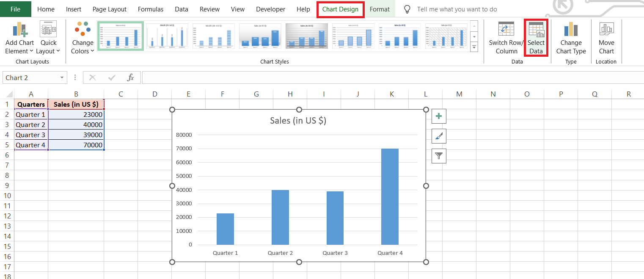Open the Name Box dropdown arrow

[62, 77]
